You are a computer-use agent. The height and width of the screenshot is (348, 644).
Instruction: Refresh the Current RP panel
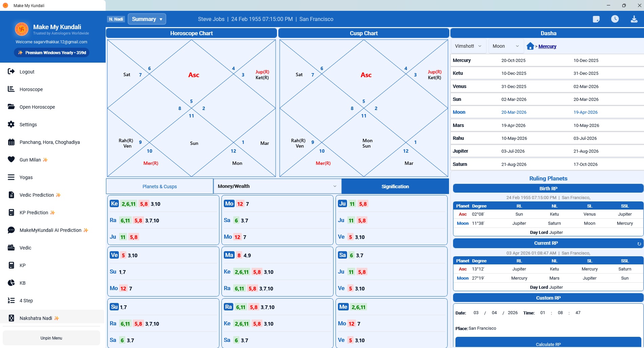[639, 244]
